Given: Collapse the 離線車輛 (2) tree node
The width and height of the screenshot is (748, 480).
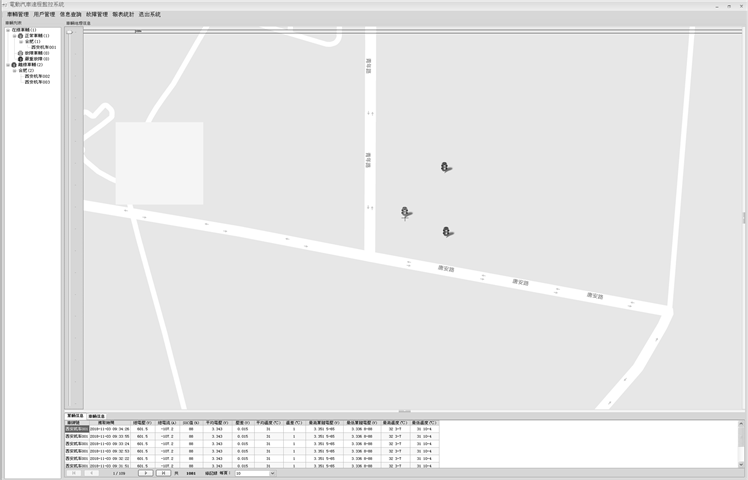Looking at the screenshot, I should click(8, 64).
